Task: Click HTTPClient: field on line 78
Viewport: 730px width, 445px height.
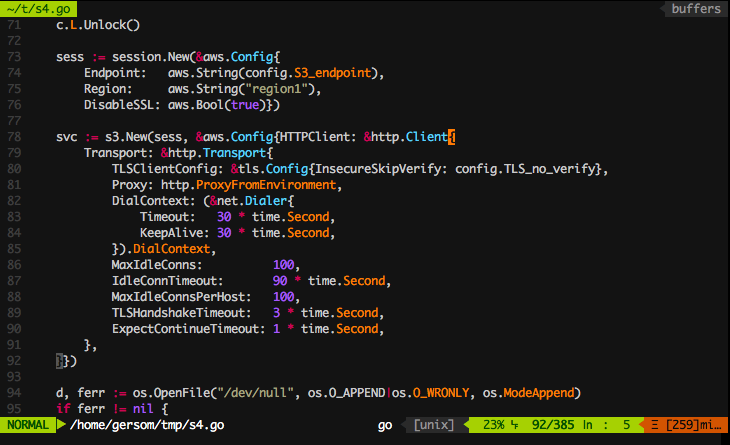Action: [x=318, y=137]
